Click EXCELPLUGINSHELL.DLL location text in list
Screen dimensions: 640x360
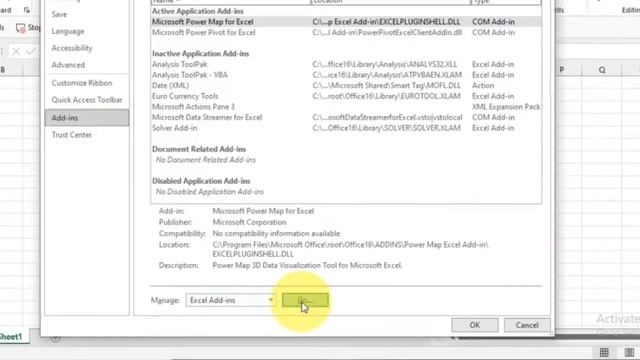coord(386,22)
